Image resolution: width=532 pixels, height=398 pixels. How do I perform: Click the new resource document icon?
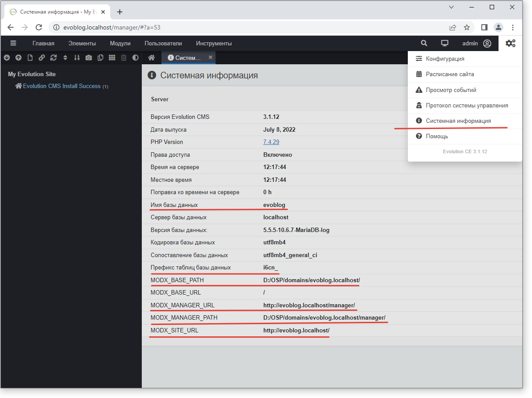click(30, 58)
